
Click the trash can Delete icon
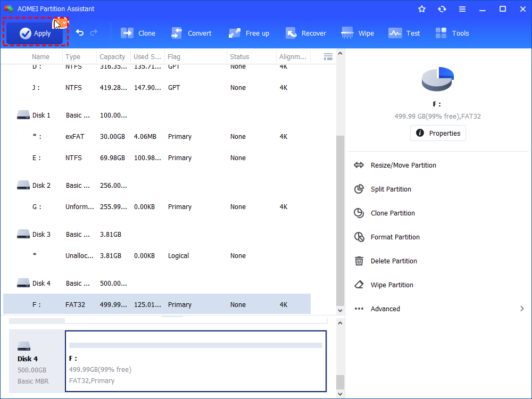(x=359, y=261)
